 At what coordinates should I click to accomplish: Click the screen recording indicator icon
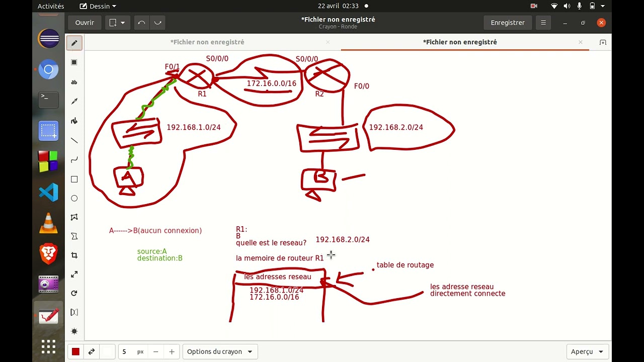[534, 6]
